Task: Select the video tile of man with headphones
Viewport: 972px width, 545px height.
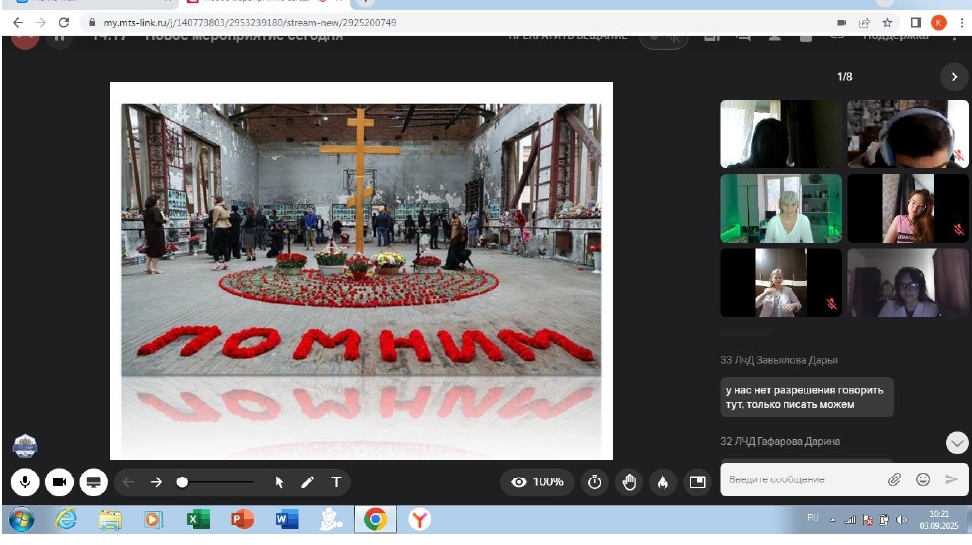Action: [x=908, y=134]
